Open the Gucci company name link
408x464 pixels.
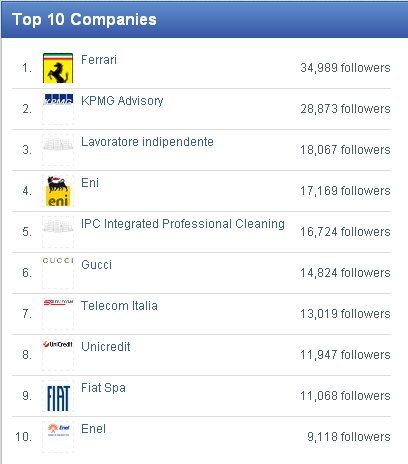coord(96,265)
